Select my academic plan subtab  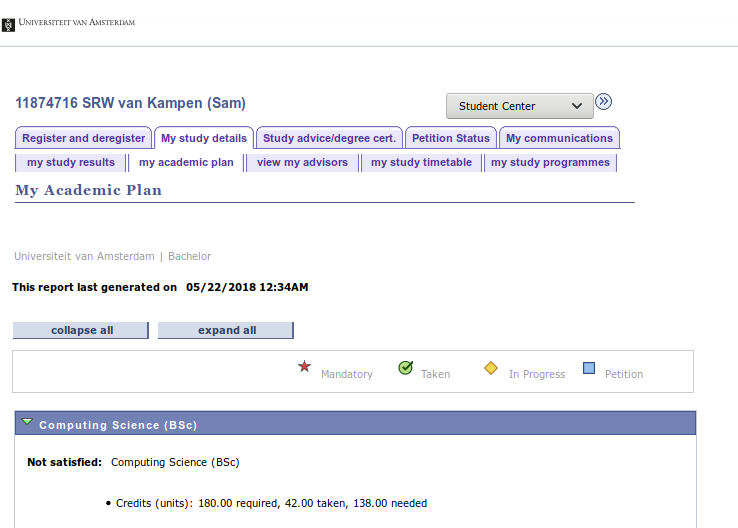coord(186,162)
